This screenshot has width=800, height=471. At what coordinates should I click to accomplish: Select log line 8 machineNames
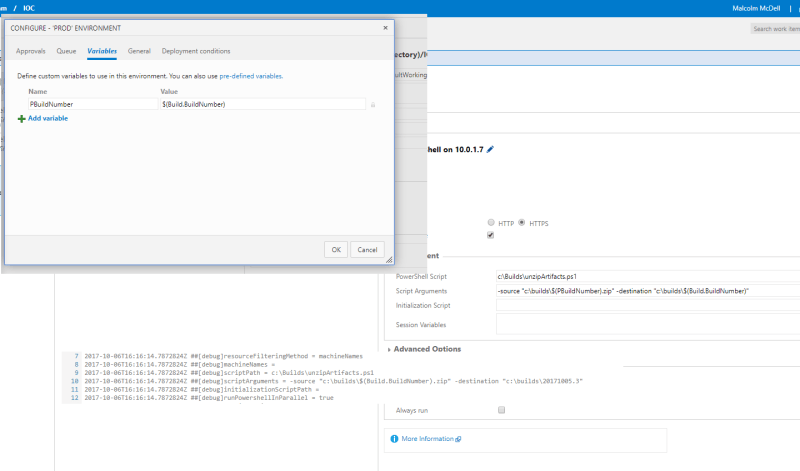point(180,365)
